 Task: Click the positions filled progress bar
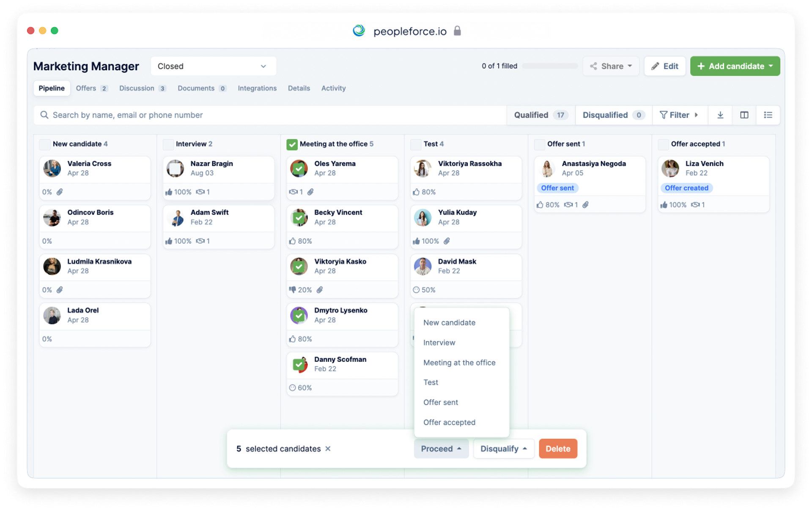point(550,66)
